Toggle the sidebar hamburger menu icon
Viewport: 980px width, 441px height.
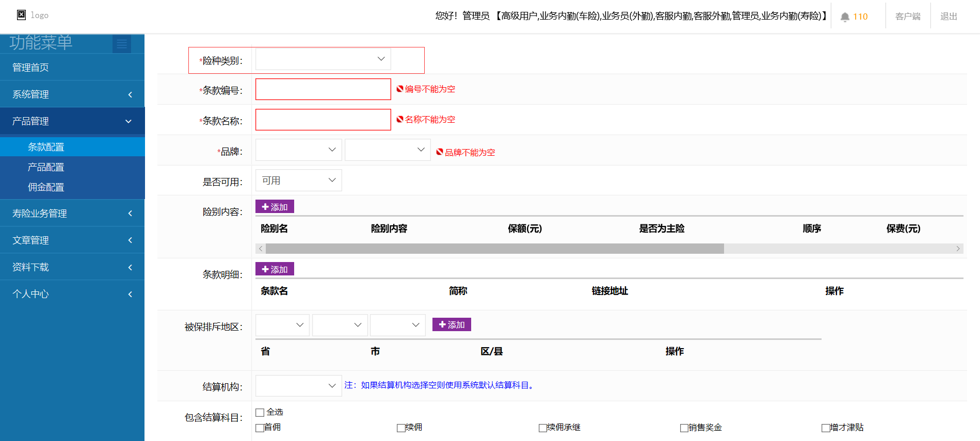122,44
